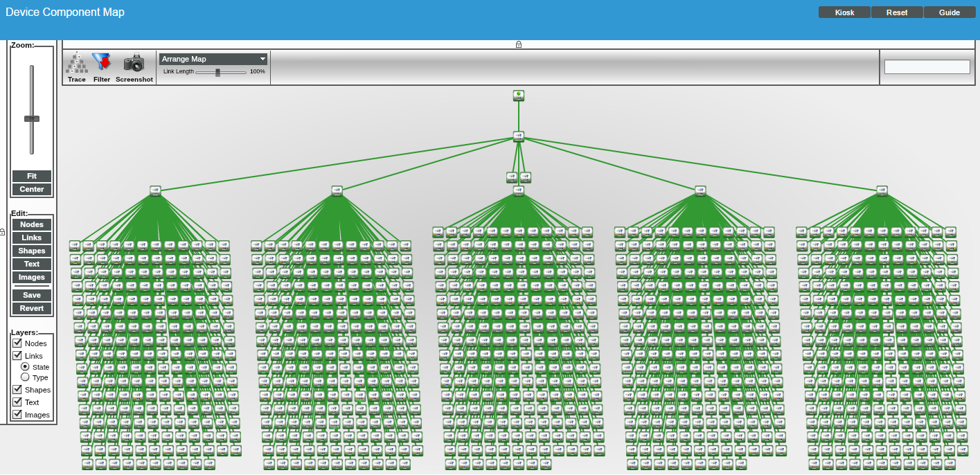Click the far-right branch parent node
Screen dimensions: 980x475
[x=882, y=190]
